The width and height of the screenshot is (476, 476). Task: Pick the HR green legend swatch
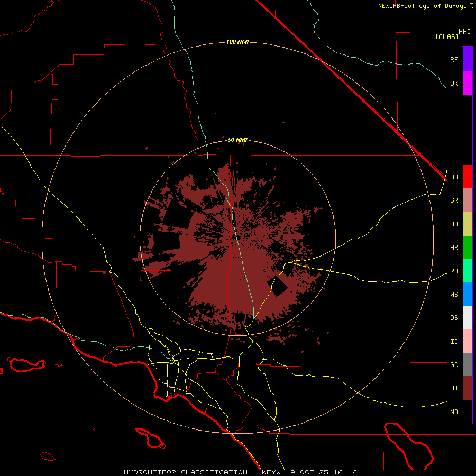(x=467, y=247)
